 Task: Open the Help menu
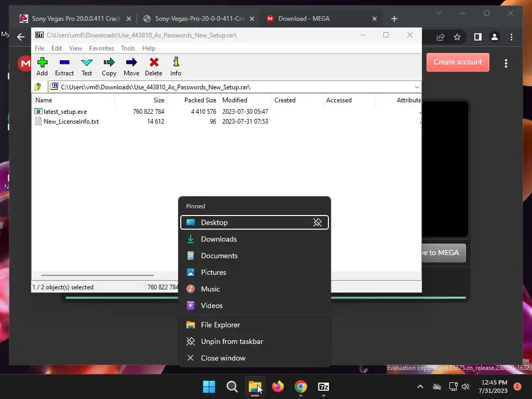[x=149, y=48]
